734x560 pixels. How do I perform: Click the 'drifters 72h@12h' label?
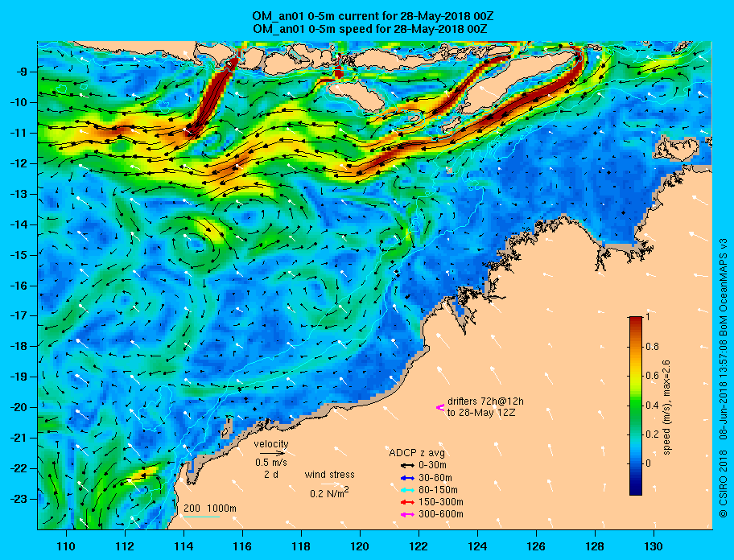pos(485,401)
